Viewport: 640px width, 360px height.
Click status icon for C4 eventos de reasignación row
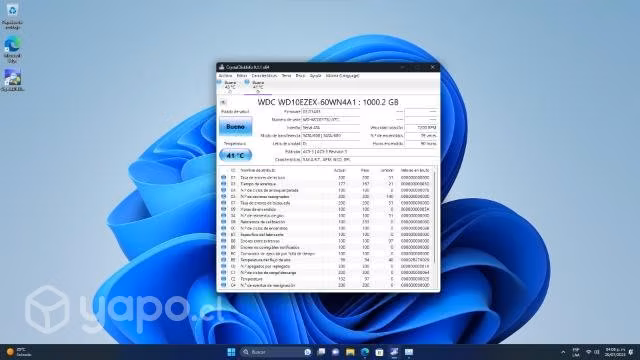click(x=224, y=285)
